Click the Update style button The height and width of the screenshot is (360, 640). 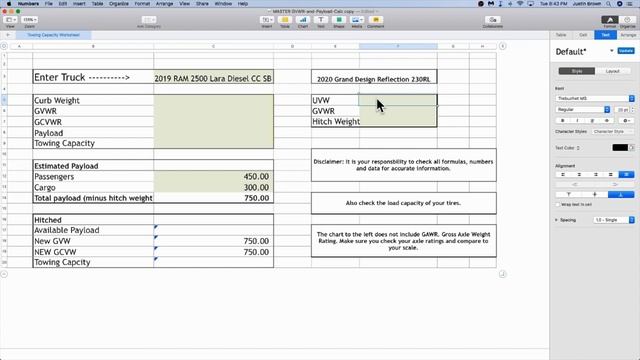pyautogui.click(x=626, y=51)
